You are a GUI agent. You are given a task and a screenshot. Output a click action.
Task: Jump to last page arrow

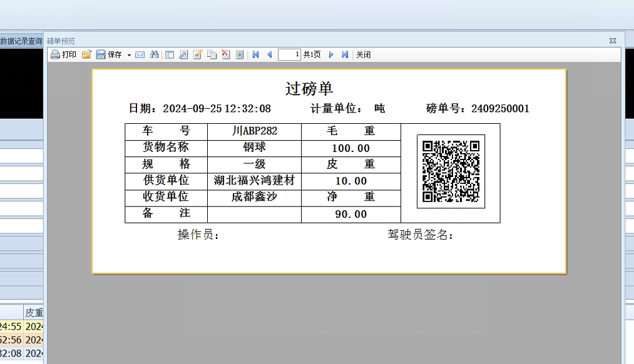coord(345,55)
